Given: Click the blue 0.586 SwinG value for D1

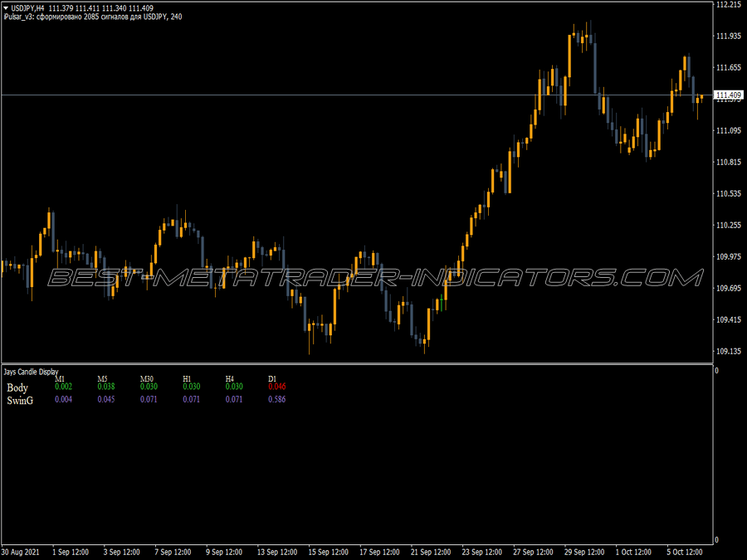Looking at the screenshot, I should click(x=277, y=399).
